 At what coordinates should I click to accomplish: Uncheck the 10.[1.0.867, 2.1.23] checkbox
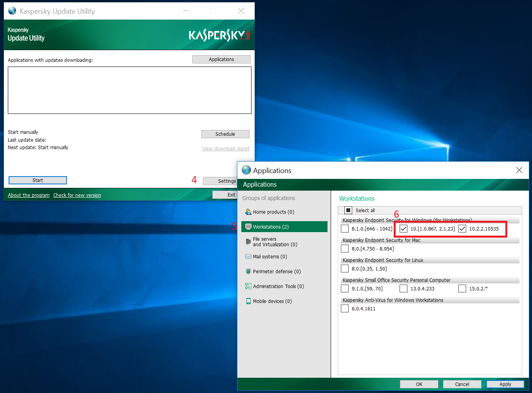coord(404,229)
